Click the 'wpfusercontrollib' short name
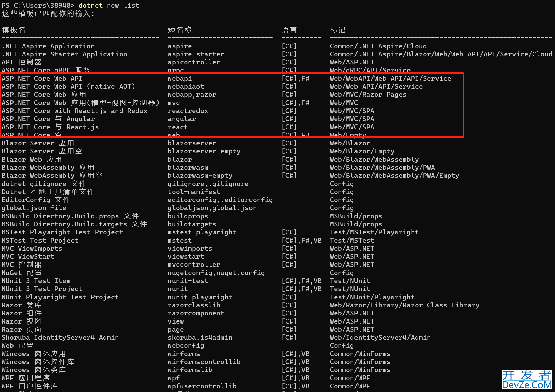 (x=202, y=386)
